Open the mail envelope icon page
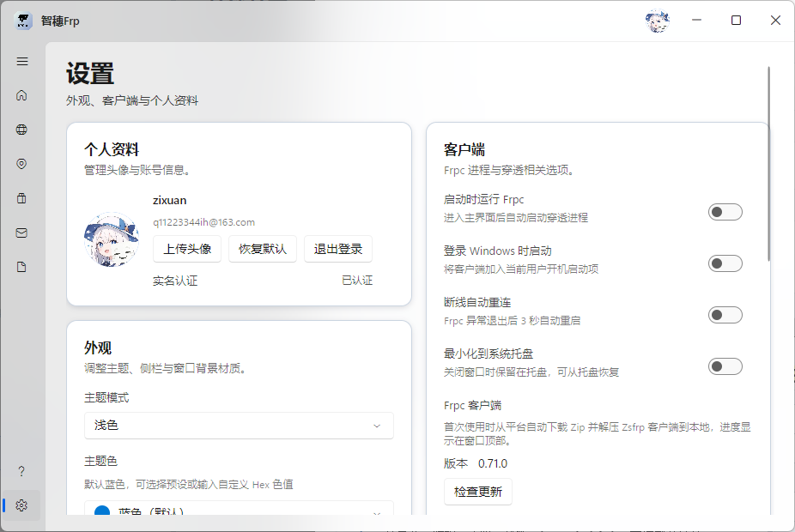Screen dimensions: 795x532 (x=21, y=233)
